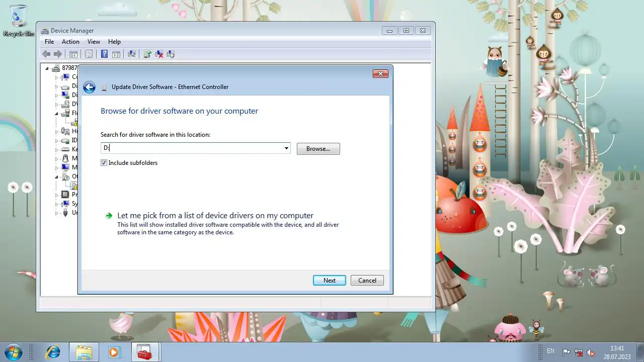Toggle the Show/Hide Console Tree toolbar icon
The width and height of the screenshot is (644, 362).
click(73, 54)
